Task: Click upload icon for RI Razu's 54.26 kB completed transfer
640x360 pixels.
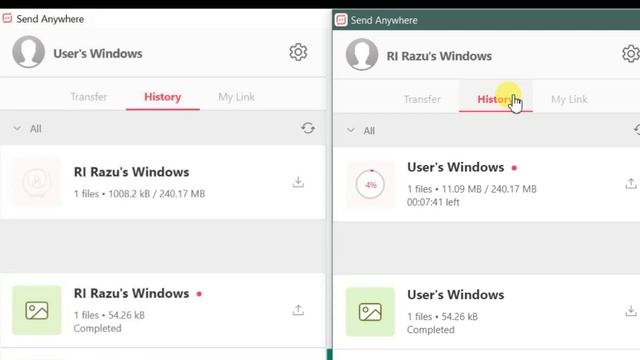Action: [x=298, y=310]
